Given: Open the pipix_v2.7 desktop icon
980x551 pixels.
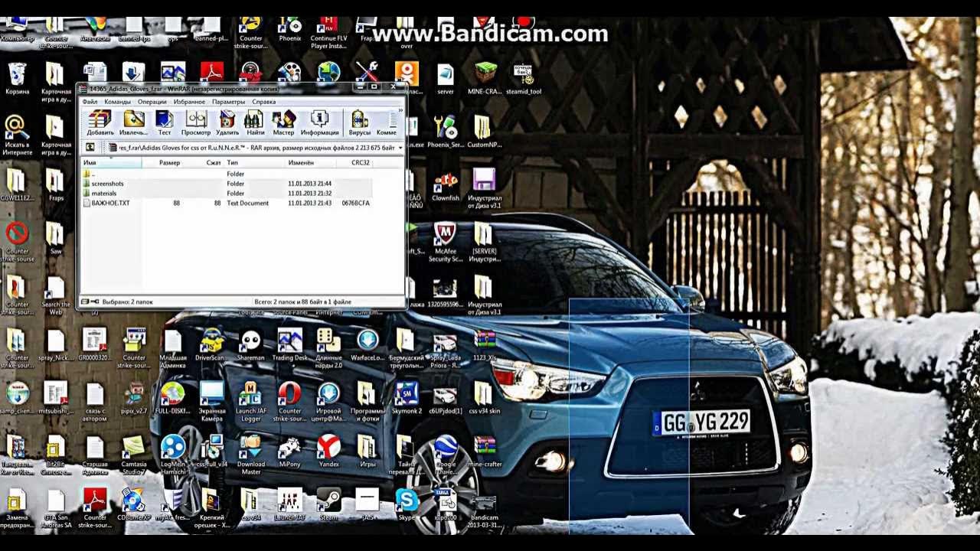Looking at the screenshot, I should [x=133, y=398].
